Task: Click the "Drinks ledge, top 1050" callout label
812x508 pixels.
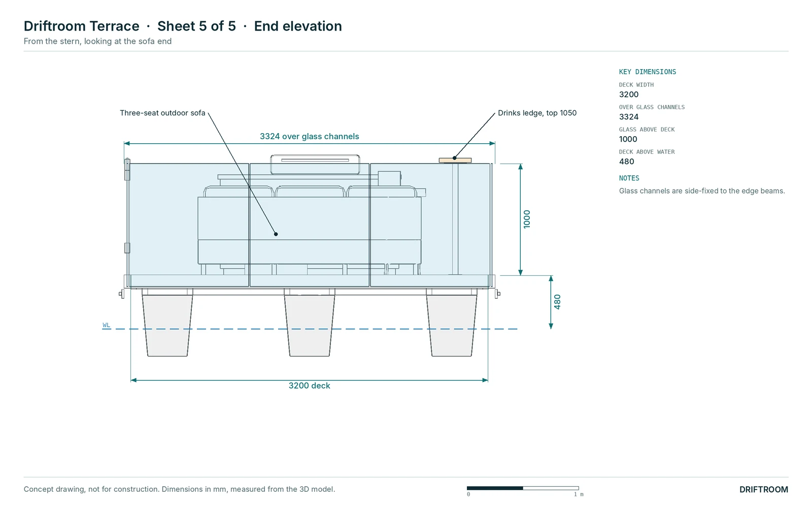Action: [537, 113]
